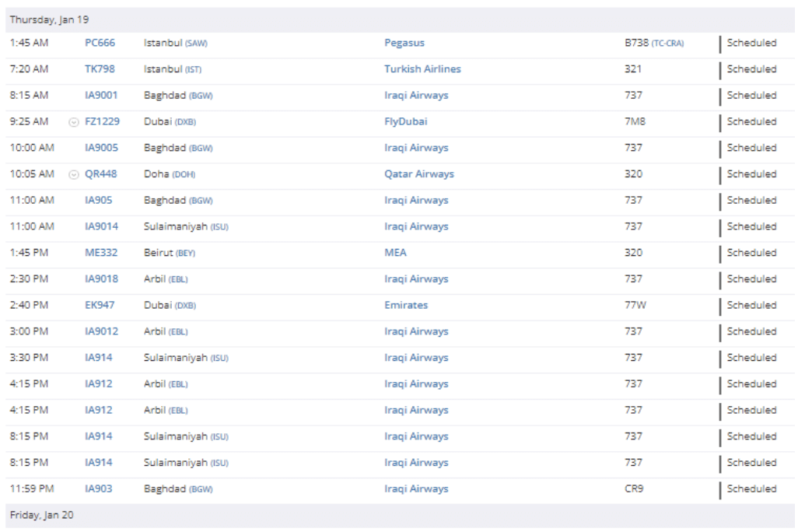The width and height of the screenshot is (798, 532).
Task: Click the ME332 Beirut flight link
Action: [x=100, y=253]
